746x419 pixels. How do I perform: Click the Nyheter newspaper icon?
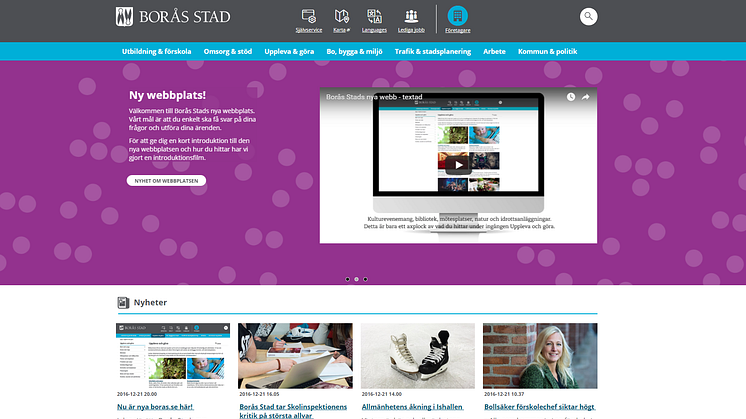pyautogui.click(x=123, y=302)
